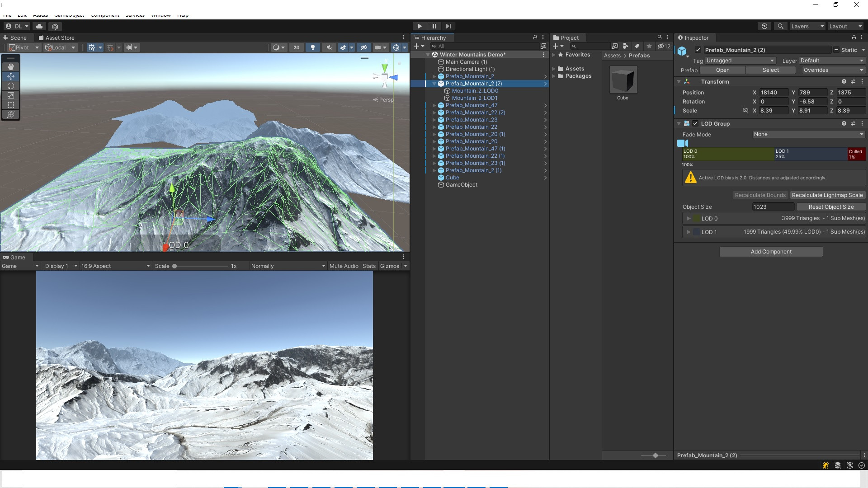This screenshot has height=488, width=868.
Task: Open the Undo History icon
Action: pyautogui.click(x=764, y=26)
